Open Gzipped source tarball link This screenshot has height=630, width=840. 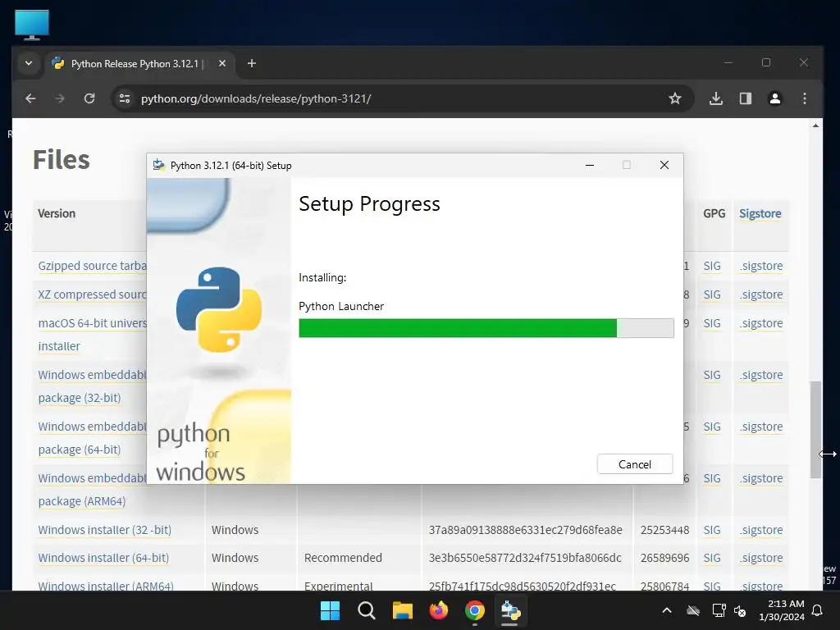tap(92, 266)
